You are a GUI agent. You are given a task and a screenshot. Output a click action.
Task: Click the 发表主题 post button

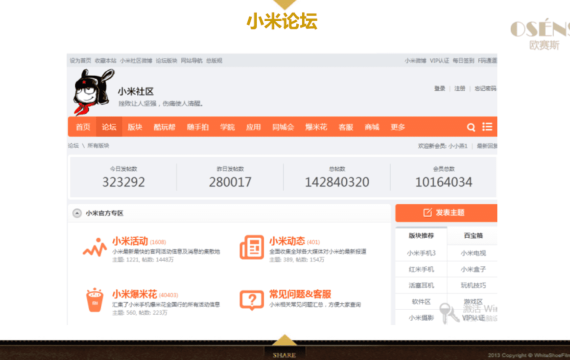pos(446,213)
